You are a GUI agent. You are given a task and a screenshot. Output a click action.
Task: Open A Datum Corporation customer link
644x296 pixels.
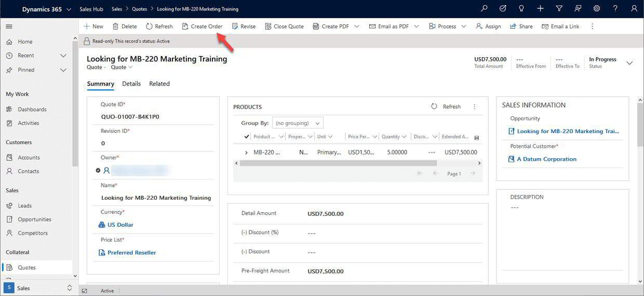pos(546,159)
